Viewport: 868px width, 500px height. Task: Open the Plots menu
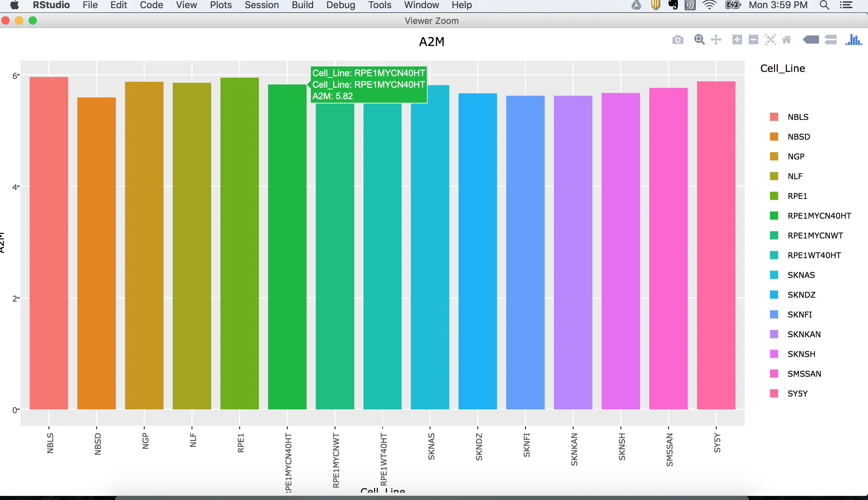[221, 5]
